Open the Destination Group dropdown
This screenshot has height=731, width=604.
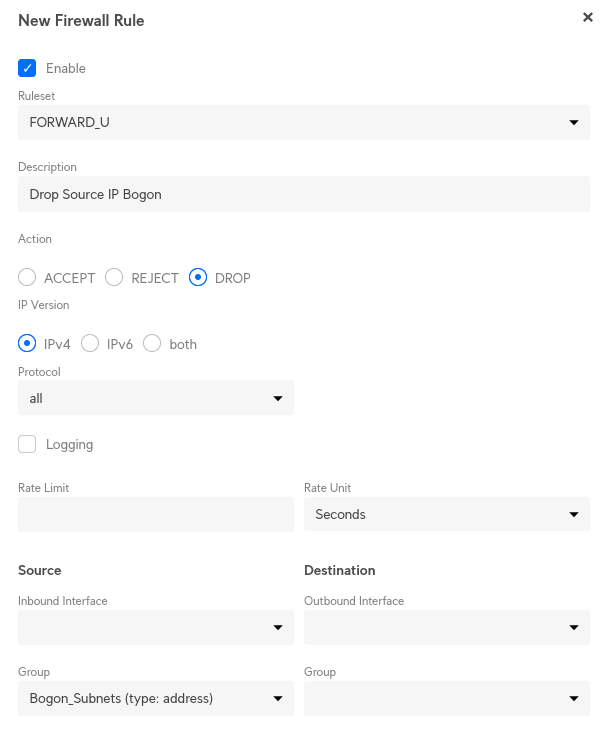tap(446, 698)
